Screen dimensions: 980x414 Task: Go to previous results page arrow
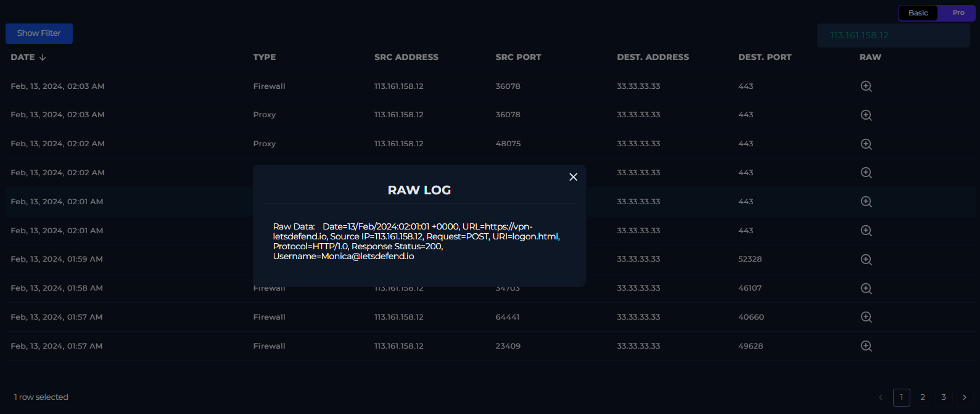(881, 397)
